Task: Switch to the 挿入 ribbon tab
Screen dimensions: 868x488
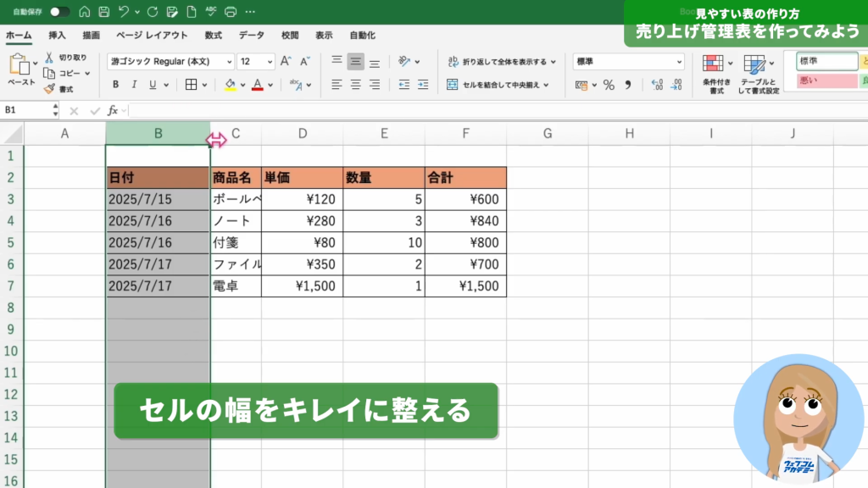Action: coord(57,36)
